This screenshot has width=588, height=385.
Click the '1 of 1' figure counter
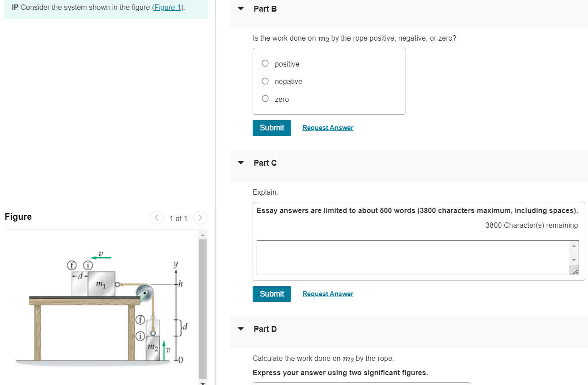pos(178,218)
